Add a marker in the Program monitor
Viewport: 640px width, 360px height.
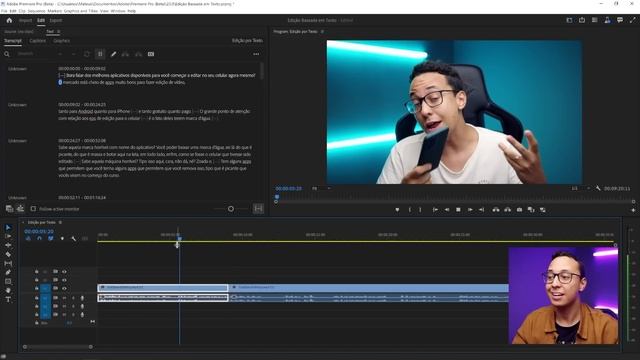point(397,209)
